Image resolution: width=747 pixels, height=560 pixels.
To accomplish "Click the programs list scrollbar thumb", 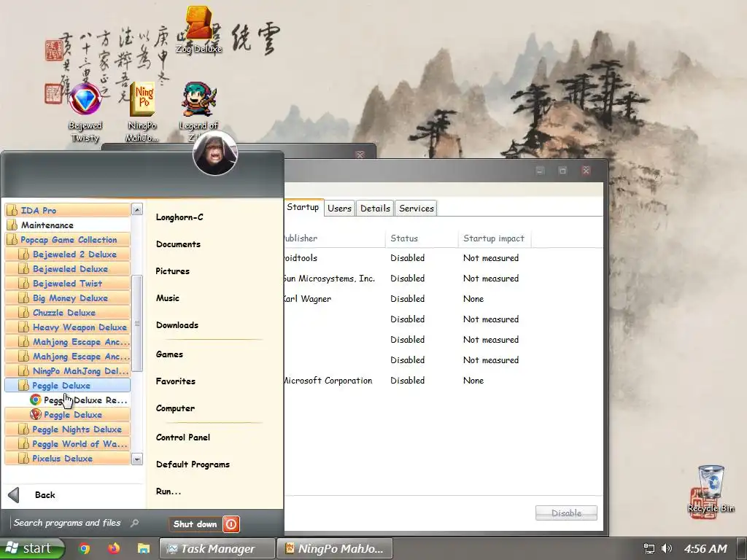I will pyautogui.click(x=136, y=323).
